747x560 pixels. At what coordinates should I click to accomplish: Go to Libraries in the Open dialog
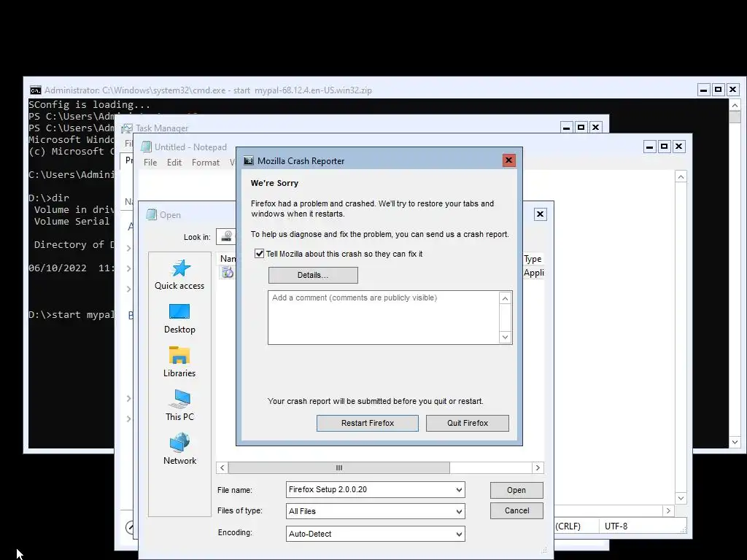click(179, 362)
